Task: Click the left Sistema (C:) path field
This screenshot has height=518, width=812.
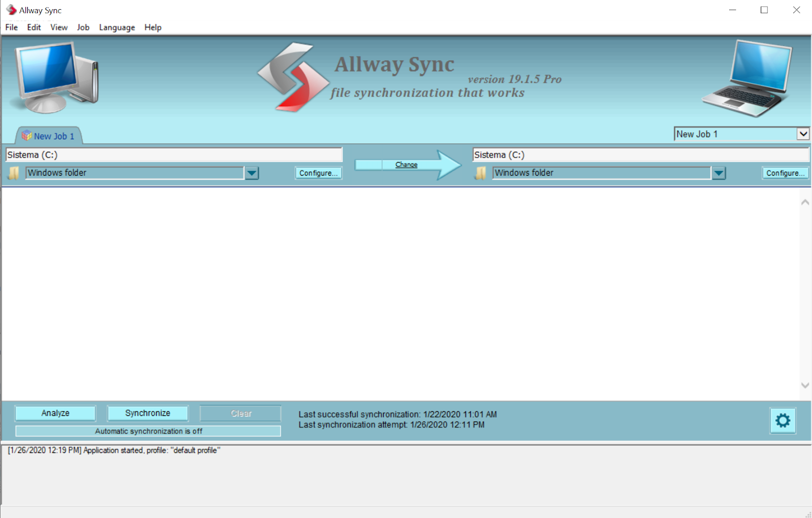Action: click(173, 155)
